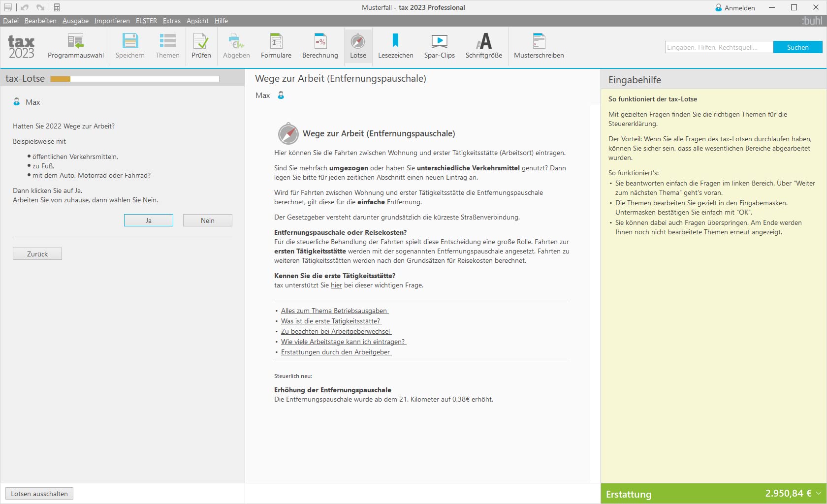
Task: Answer Ja to the commute question
Action: [149, 220]
